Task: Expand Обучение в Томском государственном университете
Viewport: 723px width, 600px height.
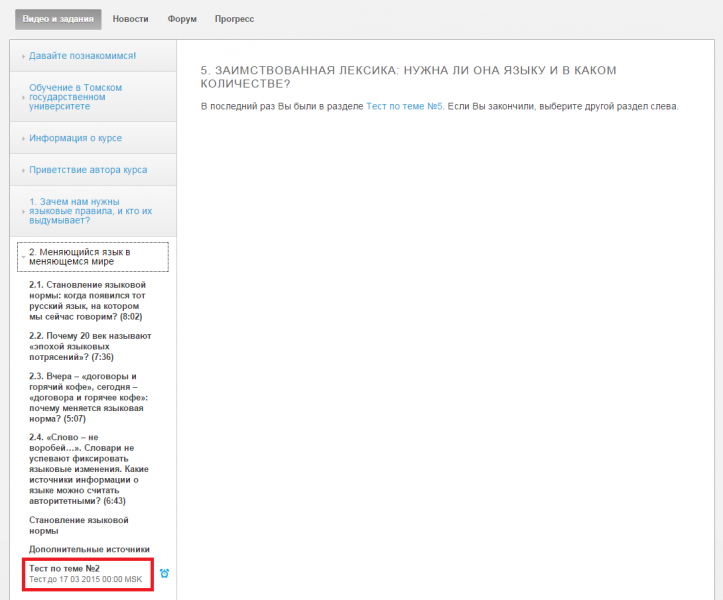Action: click(x=93, y=97)
